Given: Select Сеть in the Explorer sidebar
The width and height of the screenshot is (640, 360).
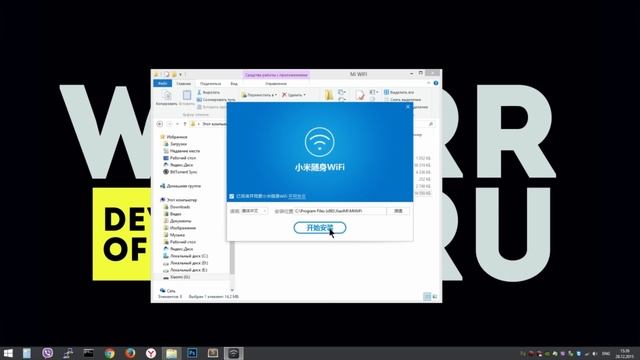Looking at the screenshot, I should [x=168, y=291].
